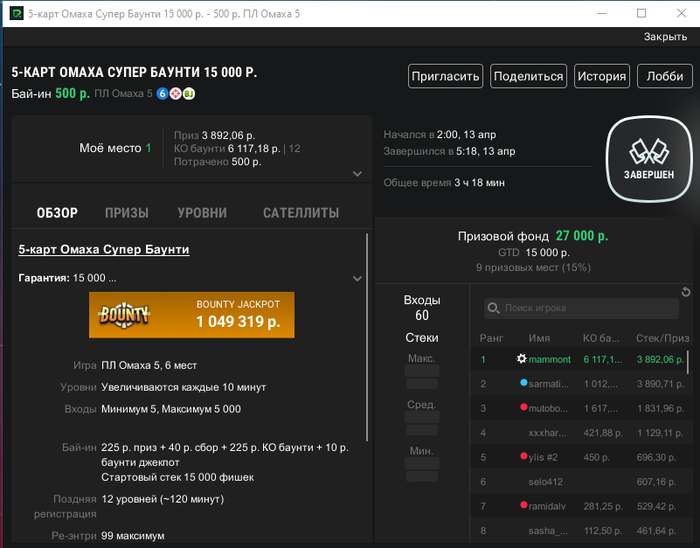Image resolution: width=700 pixels, height=548 pixels.
Task: Click the app logo in the title bar
Action: pos(16,14)
